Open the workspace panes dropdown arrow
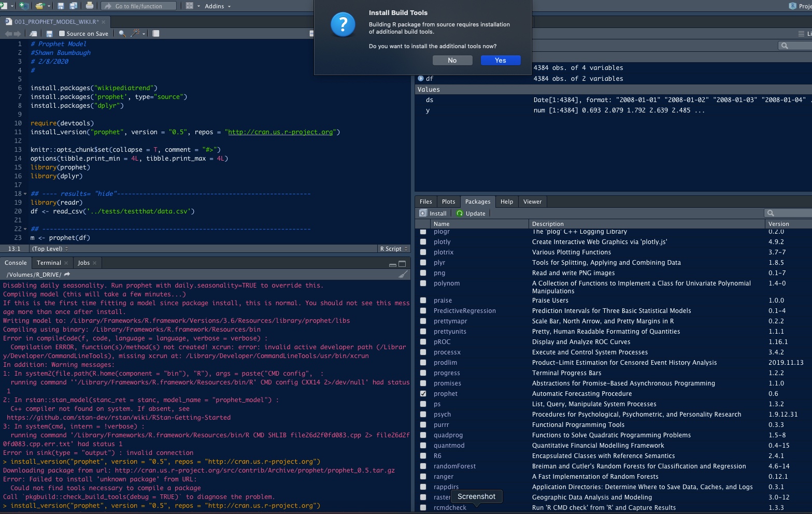 (x=198, y=6)
